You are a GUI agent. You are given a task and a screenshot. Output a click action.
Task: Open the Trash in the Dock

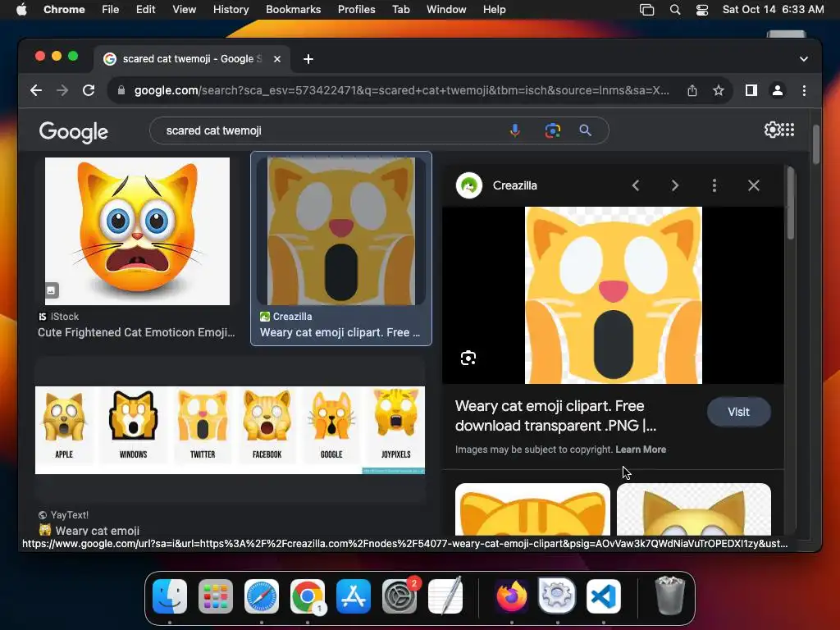[x=669, y=596]
